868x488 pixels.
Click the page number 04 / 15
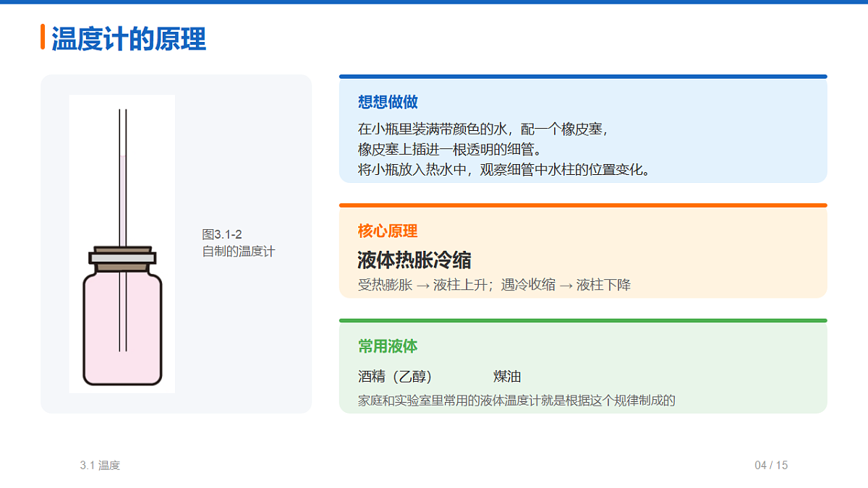771,466
